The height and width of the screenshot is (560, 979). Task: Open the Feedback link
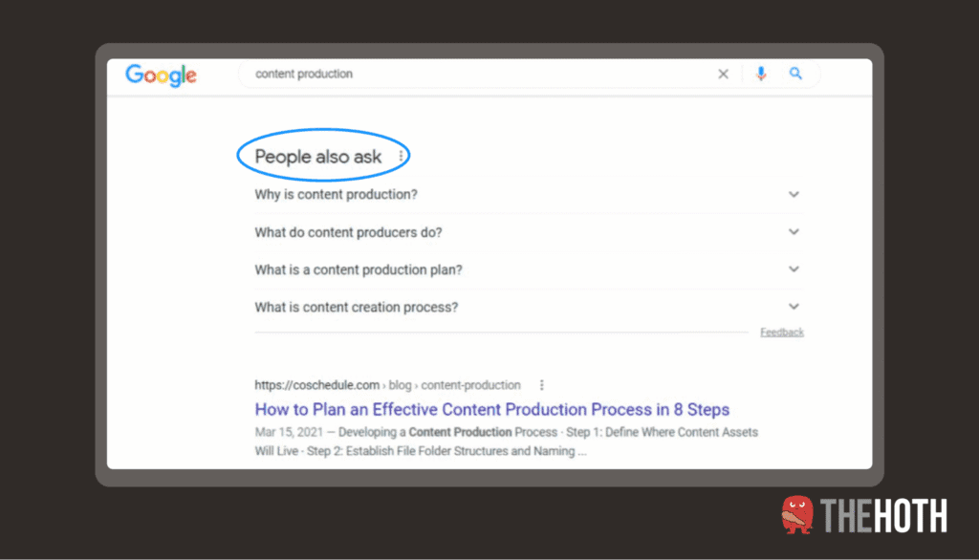(782, 332)
